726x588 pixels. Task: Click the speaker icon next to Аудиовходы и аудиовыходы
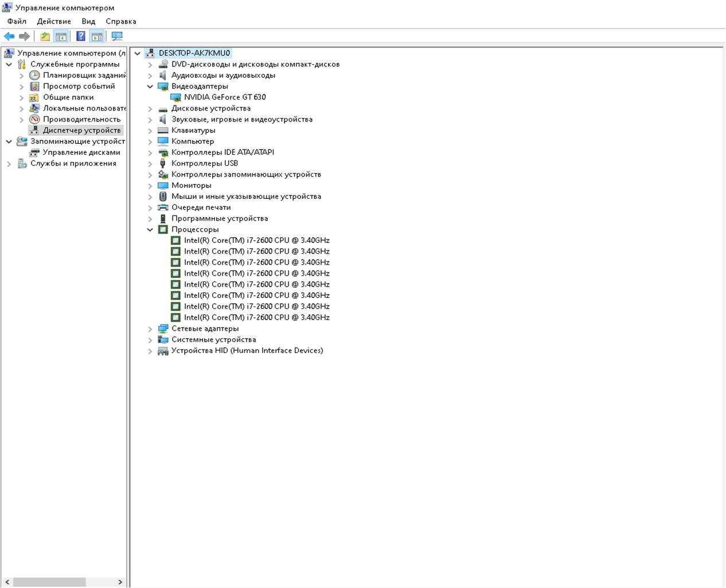tap(163, 75)
